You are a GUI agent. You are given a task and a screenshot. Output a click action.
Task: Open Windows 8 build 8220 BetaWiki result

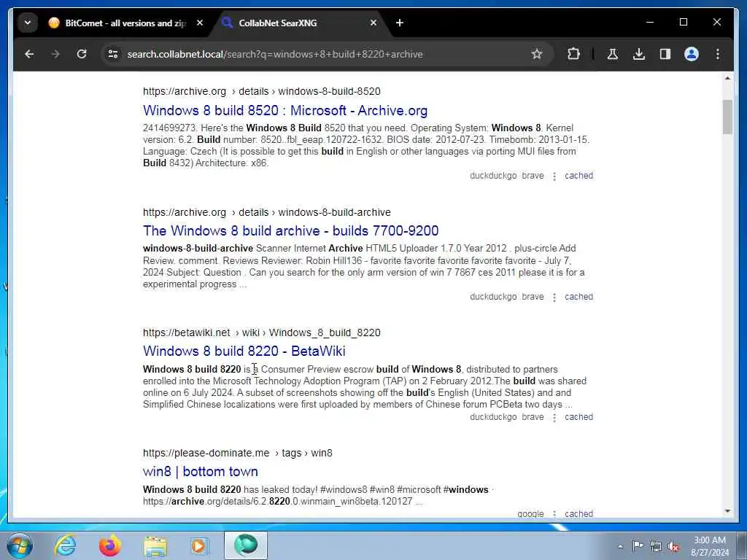(x=244, y=351)
